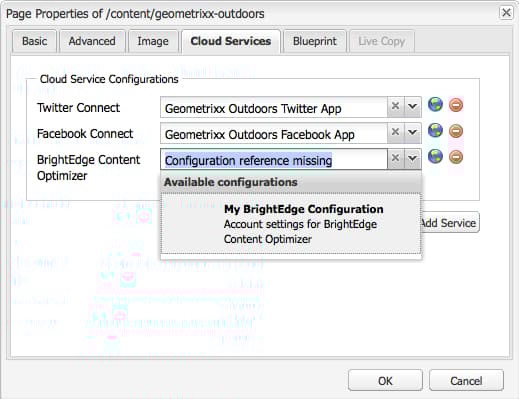Collapse the BrightEdge Content Optimizer dropdown
The height and width of the screenshot is (399, 519).
[413, 158]
